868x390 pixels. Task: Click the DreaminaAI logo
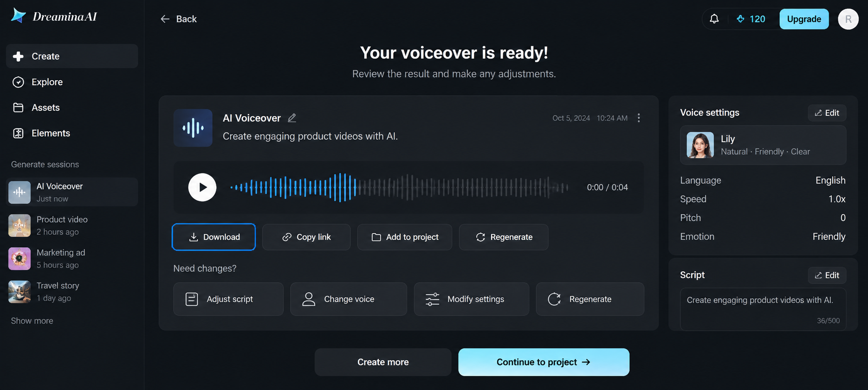pos(54,16)
